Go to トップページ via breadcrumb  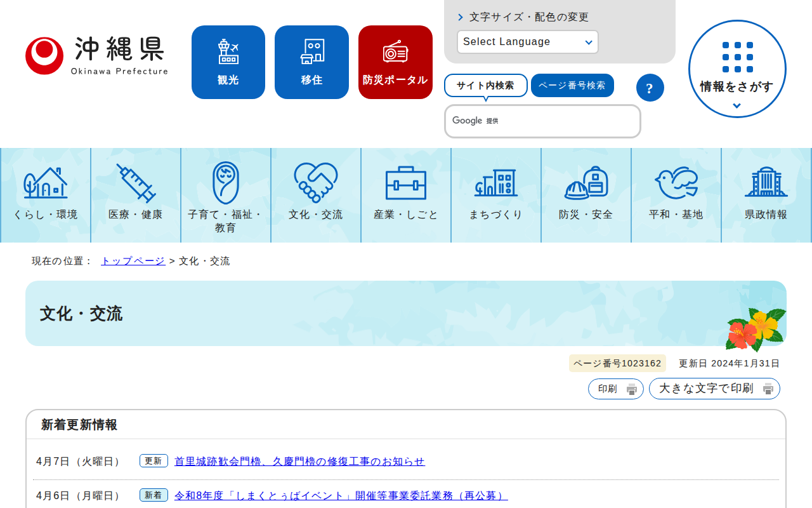coord(133,261)
